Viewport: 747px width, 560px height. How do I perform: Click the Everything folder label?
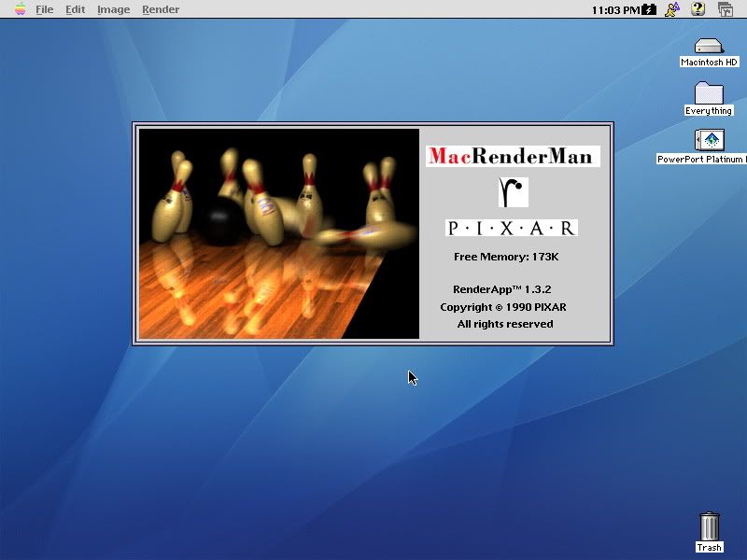coord(709,110)
